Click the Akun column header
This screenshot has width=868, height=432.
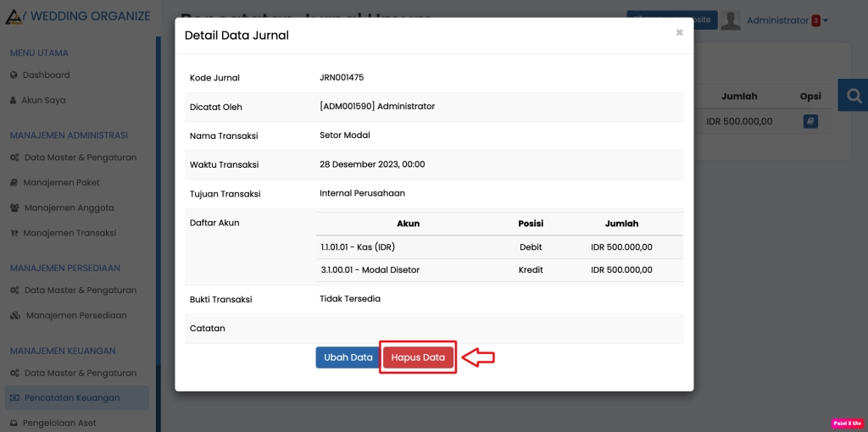[x=408, y=224]
